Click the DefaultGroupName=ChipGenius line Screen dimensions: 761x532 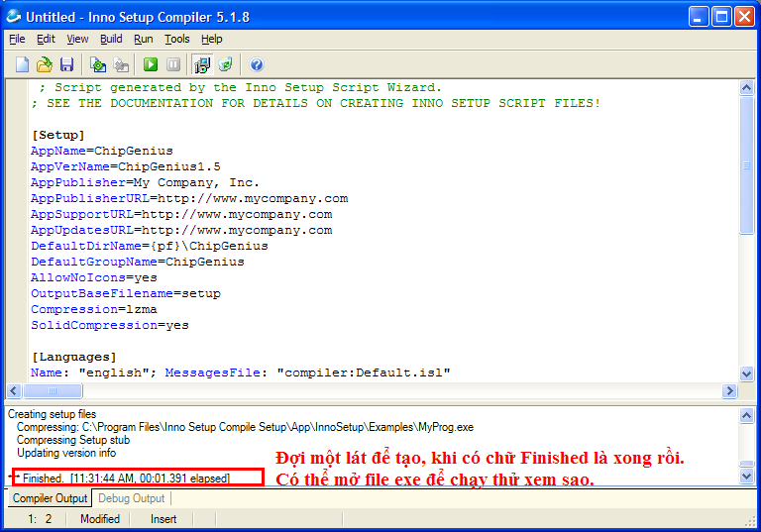[x=138, y=262]
